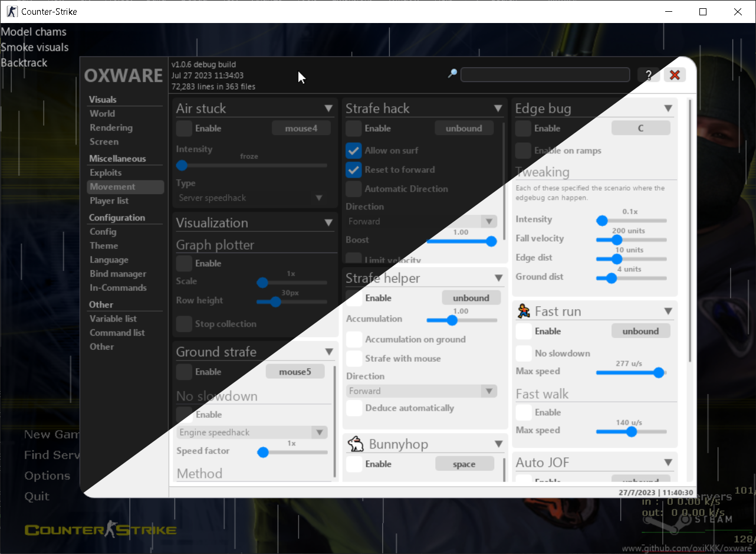
Task: Open Theme settings in sidebar
Action: tap(104, 246)
